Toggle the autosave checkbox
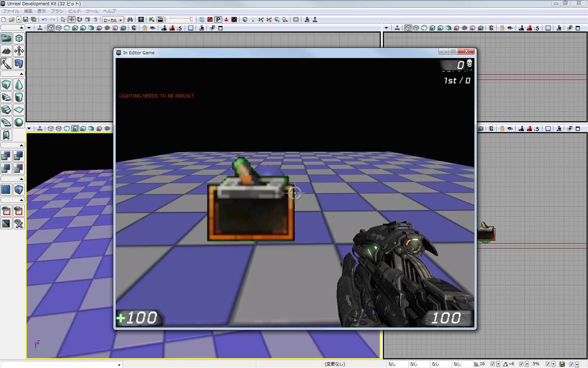This screenshot has height=368, width=588. point(571,364)
